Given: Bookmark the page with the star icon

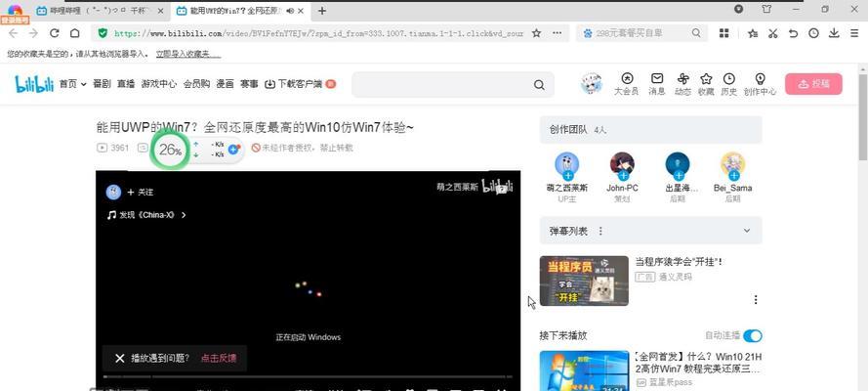Looking at the screenshot, I should point(536,33).
